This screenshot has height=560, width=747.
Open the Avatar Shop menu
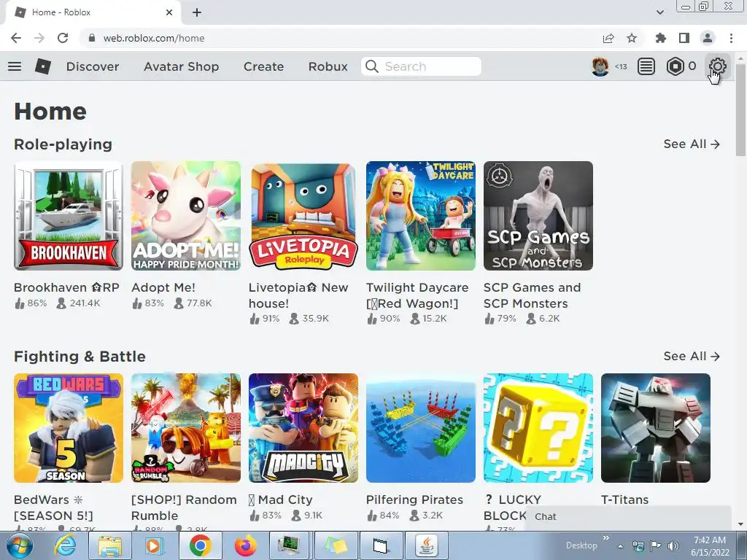182,66
